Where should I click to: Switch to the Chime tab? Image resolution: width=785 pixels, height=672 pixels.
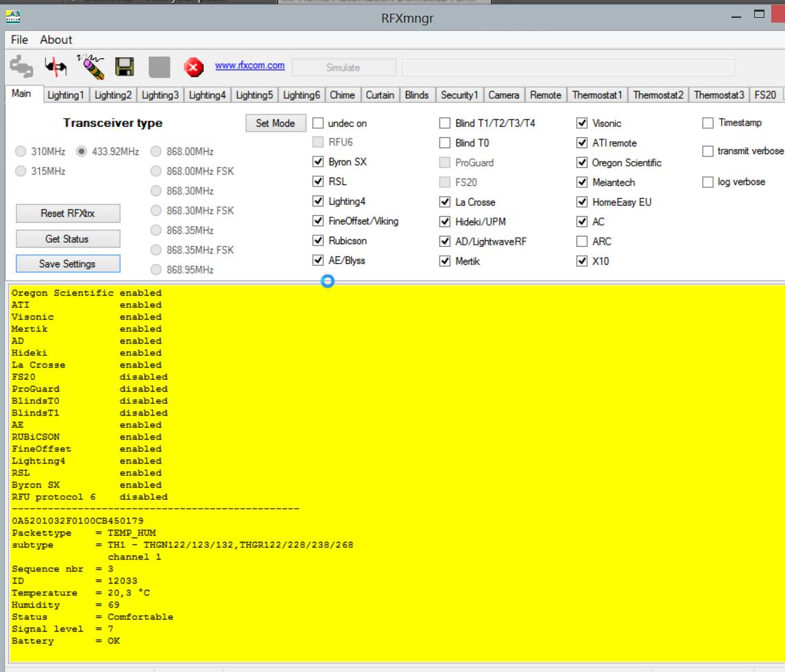342,95
